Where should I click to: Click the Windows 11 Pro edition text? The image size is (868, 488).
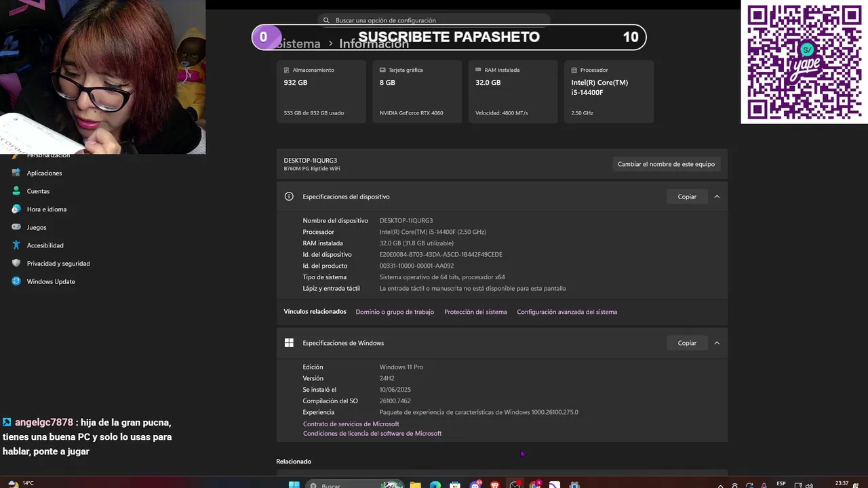(401, 367)
